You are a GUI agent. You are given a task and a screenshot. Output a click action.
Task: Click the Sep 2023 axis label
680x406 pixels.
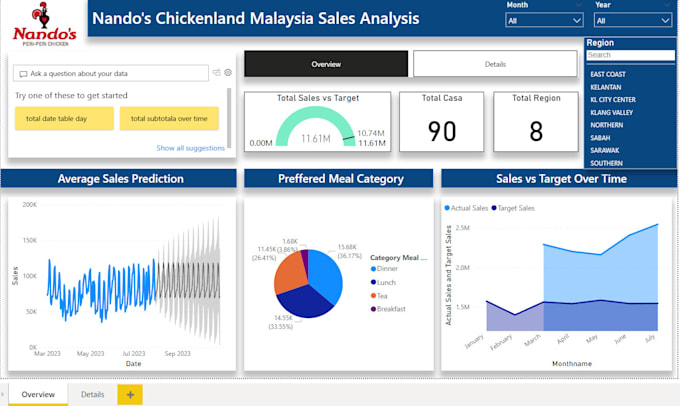click(177, 354)
